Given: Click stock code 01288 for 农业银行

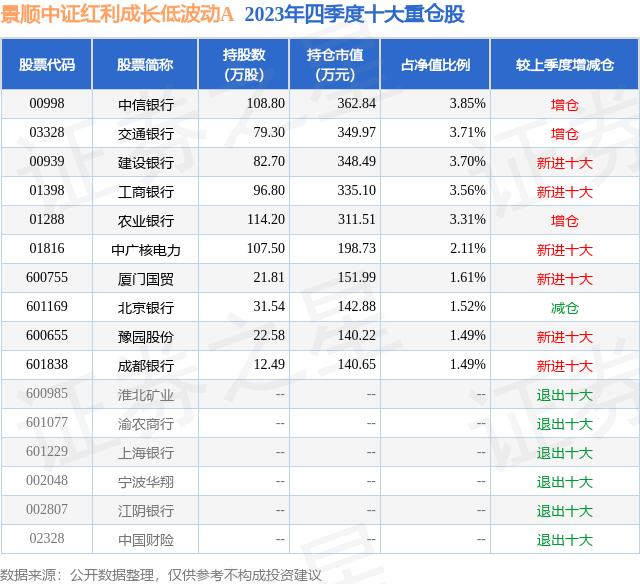Looking at the screenshot, I should [x=47, y=220].
